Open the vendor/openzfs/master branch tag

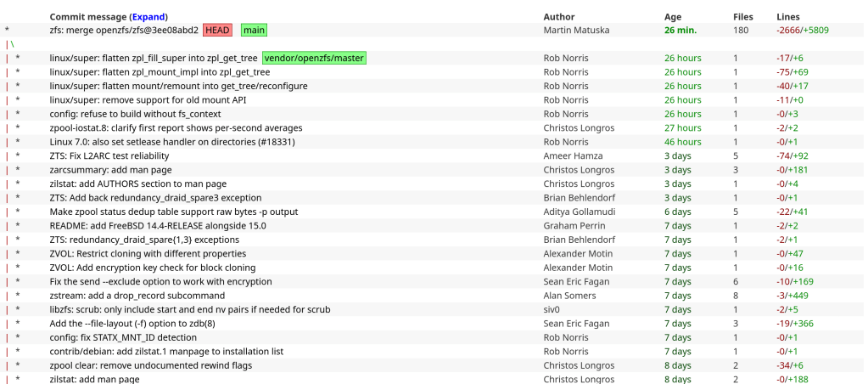click(x=314, y=59)
